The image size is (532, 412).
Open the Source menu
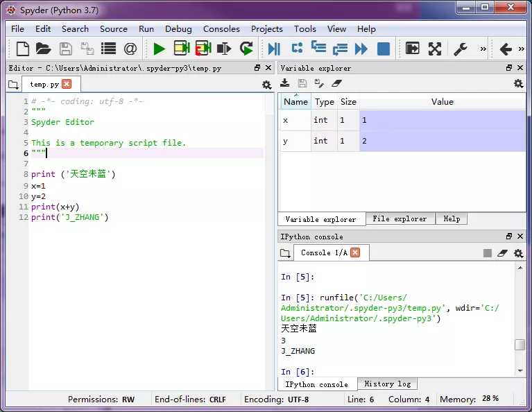114,29
